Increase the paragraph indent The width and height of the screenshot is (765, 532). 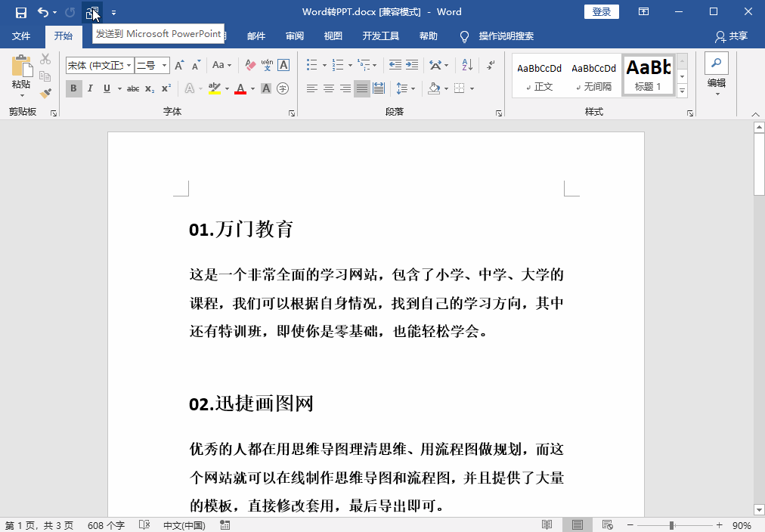[x=412, y=65]
